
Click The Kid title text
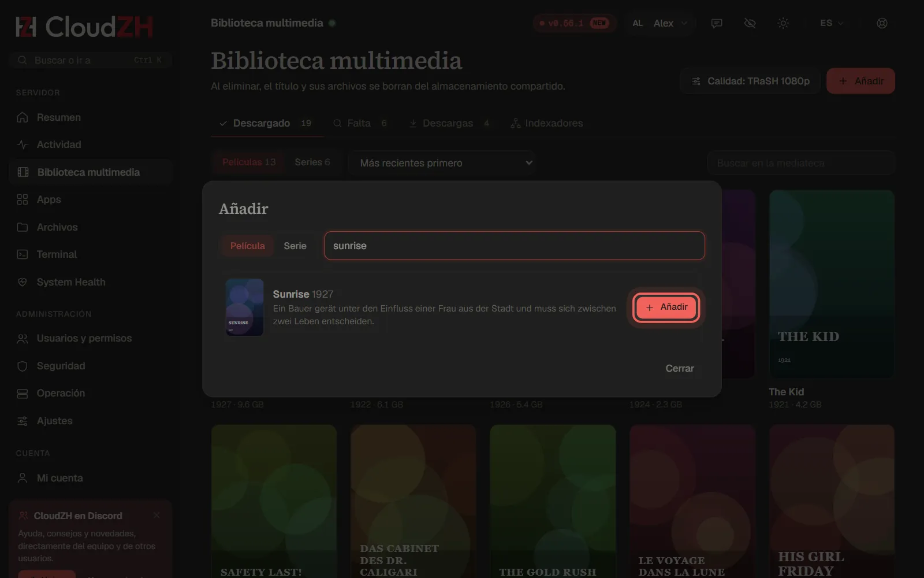tap(786, 392)
